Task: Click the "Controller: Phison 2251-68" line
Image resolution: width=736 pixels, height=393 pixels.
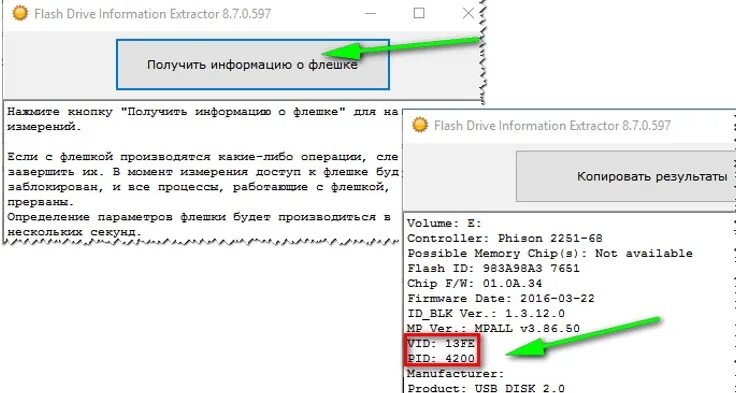Action: point(505,239)
